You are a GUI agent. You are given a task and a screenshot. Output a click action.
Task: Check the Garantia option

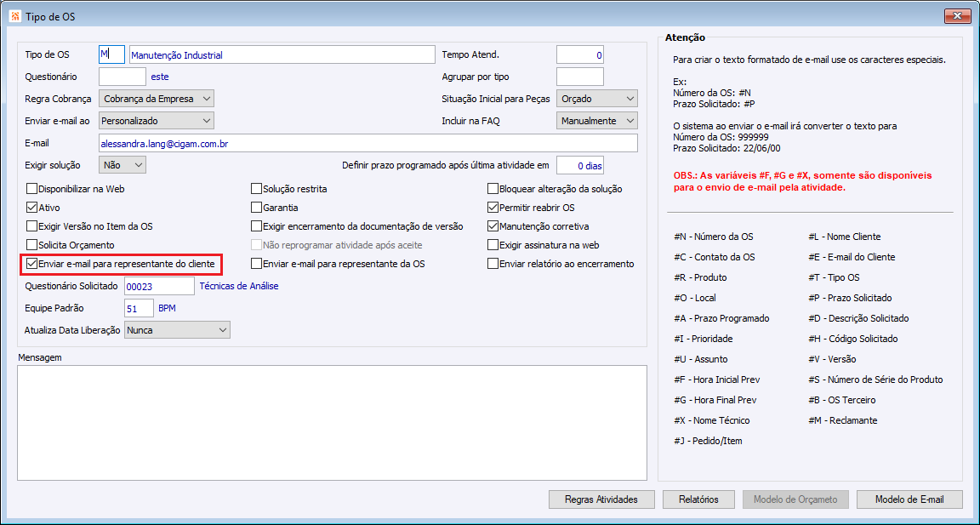coord(257,208)
